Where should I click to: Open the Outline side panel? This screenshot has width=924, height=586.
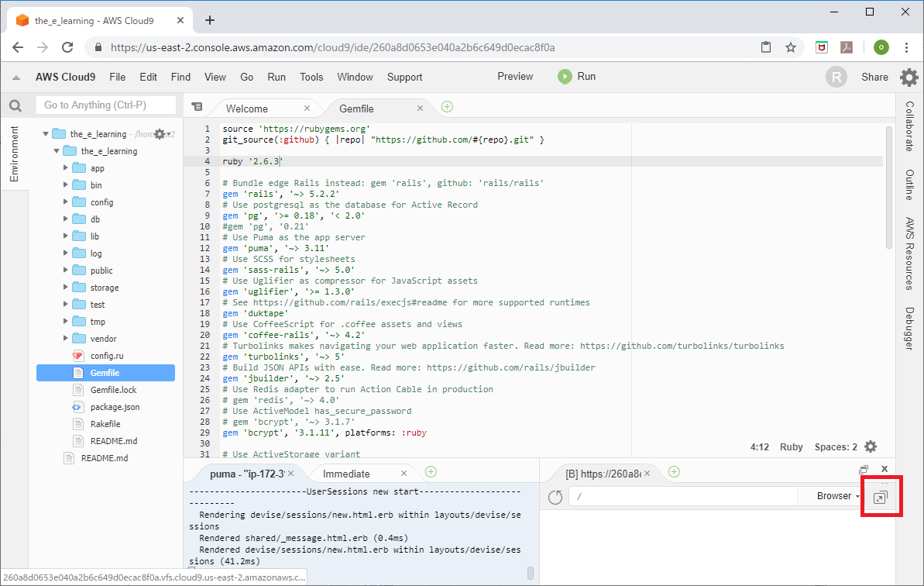tap(909, 184)
